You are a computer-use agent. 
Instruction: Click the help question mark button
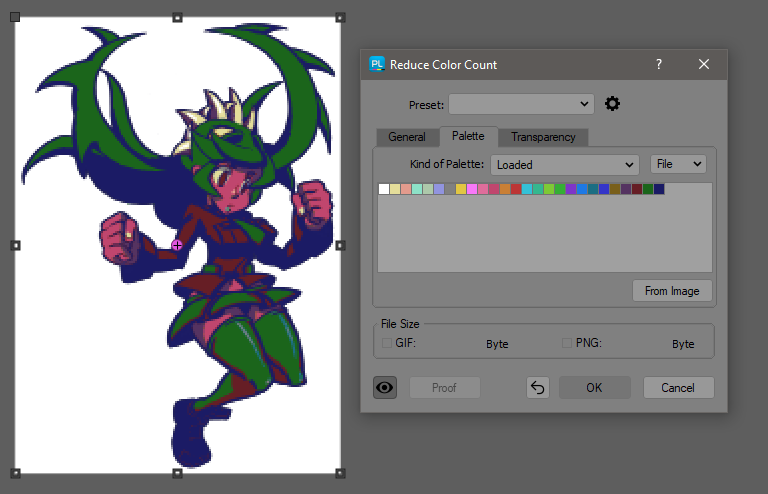659,64
